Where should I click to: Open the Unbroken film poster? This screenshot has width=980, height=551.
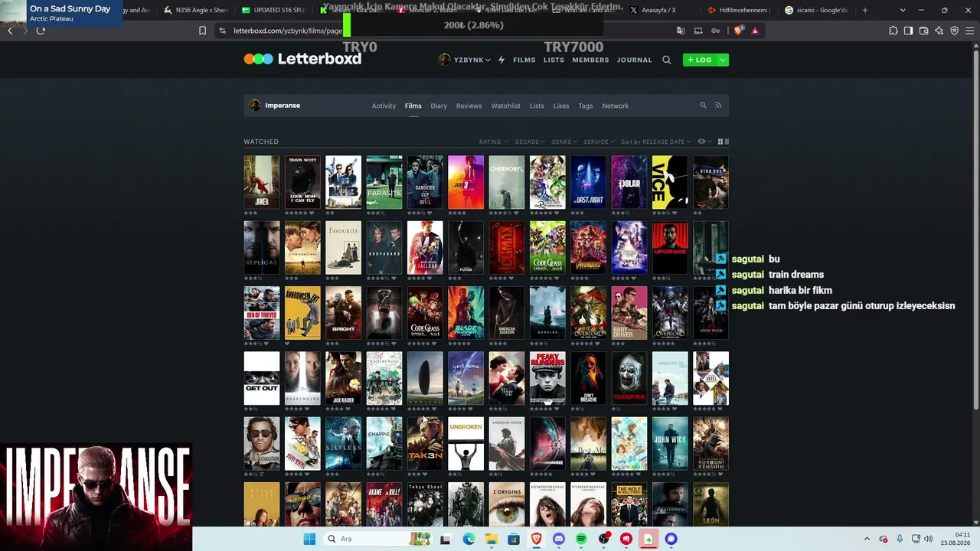coord(466,444)
